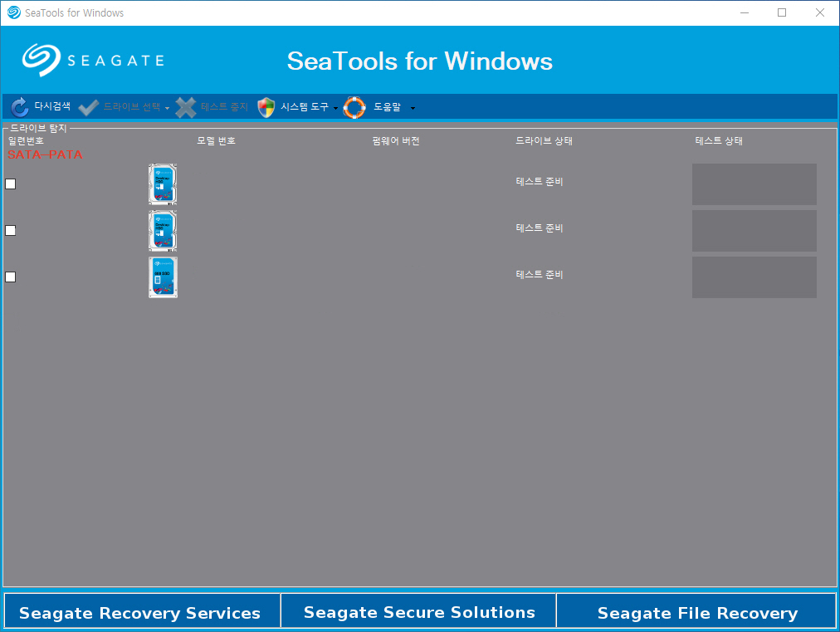Open Seagate Secure Solutions
This screenshot has width=840, height=632.
coord(418,610)
